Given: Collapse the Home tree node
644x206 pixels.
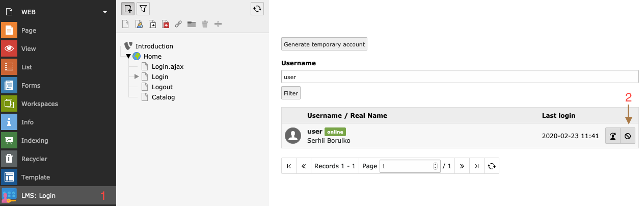Looking at the screenshot, I should tap(128, 56).
